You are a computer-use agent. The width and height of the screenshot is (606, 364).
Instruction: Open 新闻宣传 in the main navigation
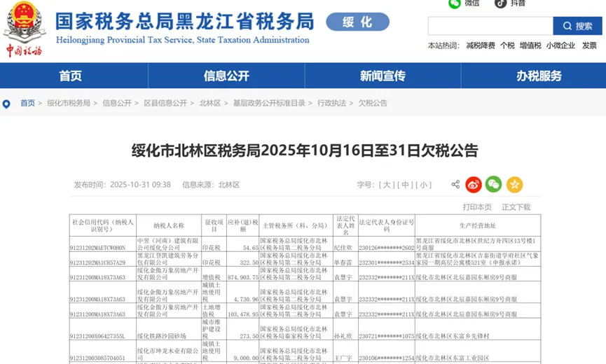point(383,76)
